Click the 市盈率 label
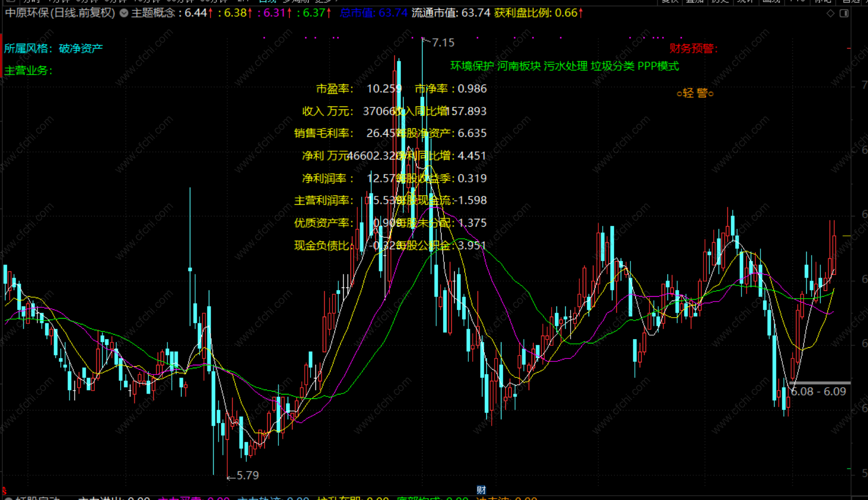This screenshot has width=868, height=500. pos(334,89)
